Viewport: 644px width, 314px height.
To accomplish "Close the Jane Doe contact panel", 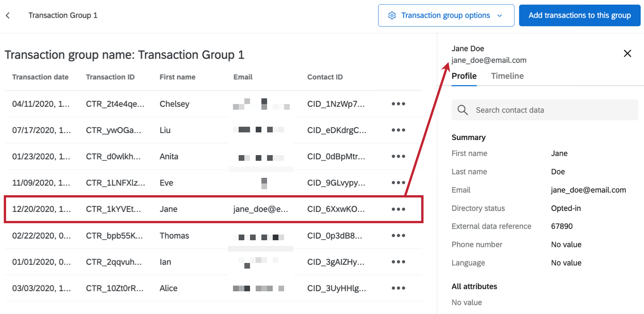I will 627,53.
